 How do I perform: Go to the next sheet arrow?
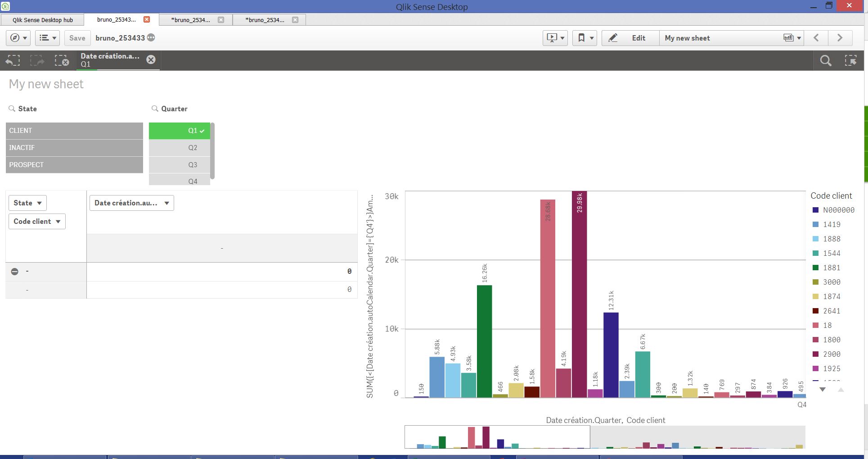pos(840,38)
